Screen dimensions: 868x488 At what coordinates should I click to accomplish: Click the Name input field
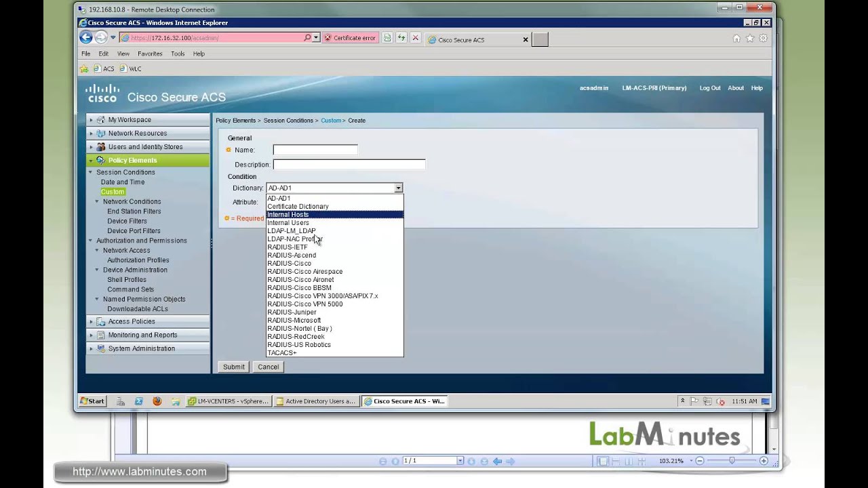(315, 150)
